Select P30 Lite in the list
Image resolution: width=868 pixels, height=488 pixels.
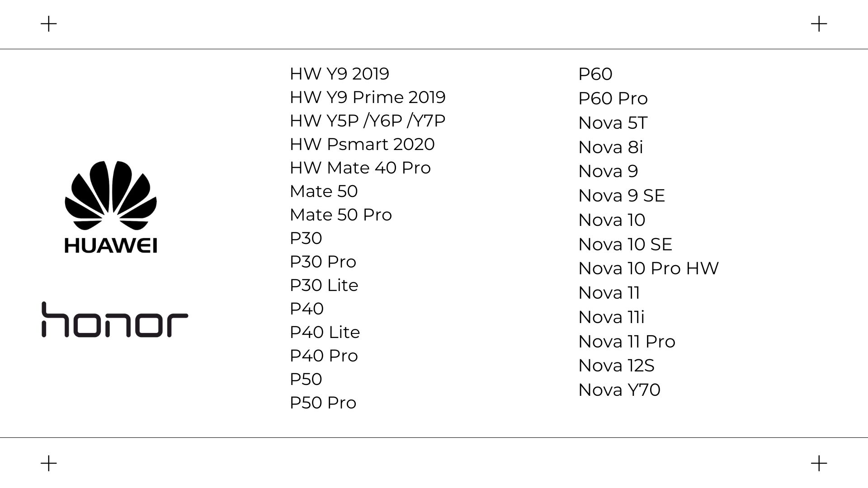point(324,285)
